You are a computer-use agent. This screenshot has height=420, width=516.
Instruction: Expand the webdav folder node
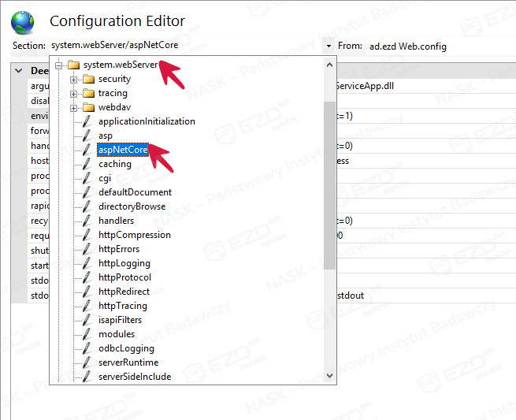coord(74,108)
